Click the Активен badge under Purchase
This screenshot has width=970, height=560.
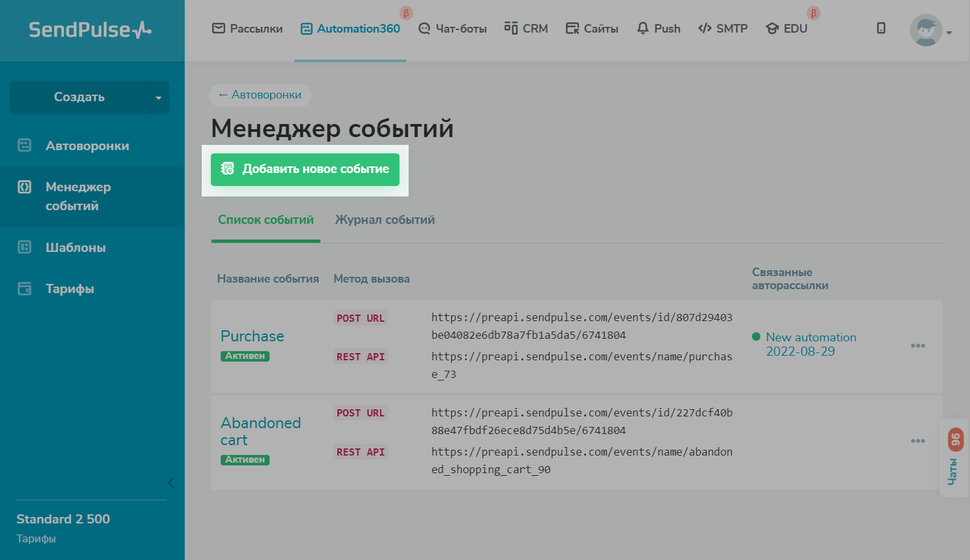coord(245,356)
